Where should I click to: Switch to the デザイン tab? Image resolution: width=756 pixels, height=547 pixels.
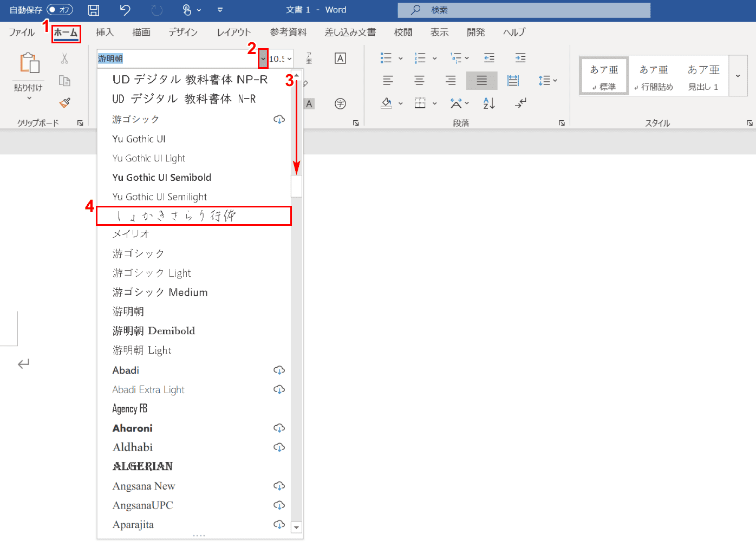(183, 32)
